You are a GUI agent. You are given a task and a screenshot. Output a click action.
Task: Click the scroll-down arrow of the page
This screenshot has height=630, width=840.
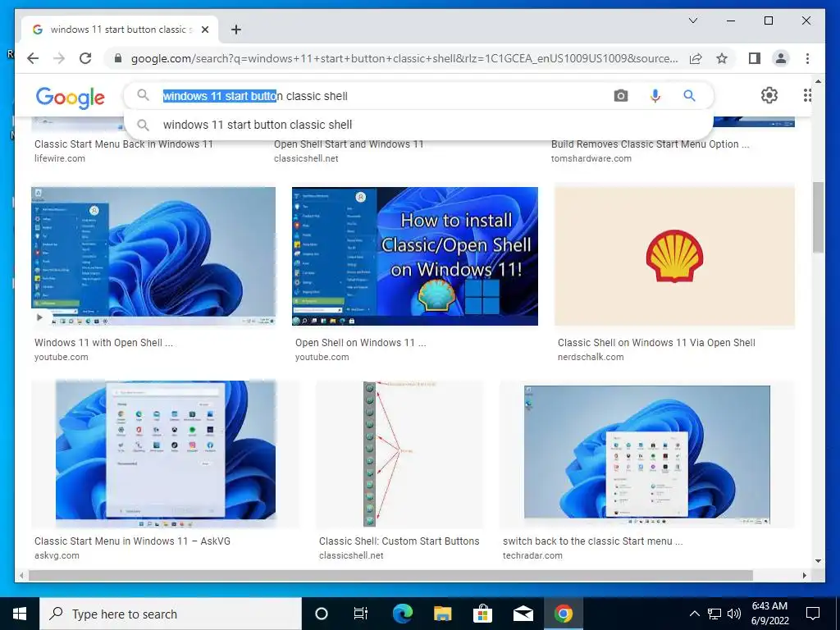818,561
